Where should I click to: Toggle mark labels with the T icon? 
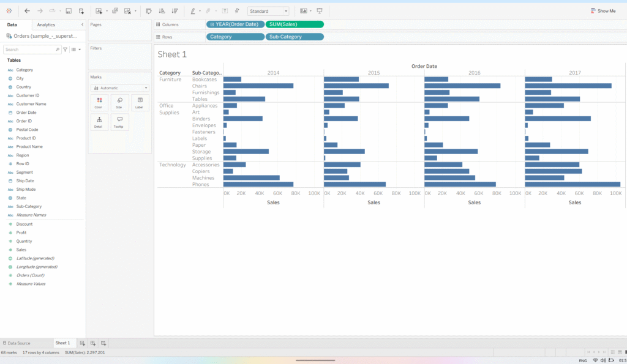(x=225, y=11)
